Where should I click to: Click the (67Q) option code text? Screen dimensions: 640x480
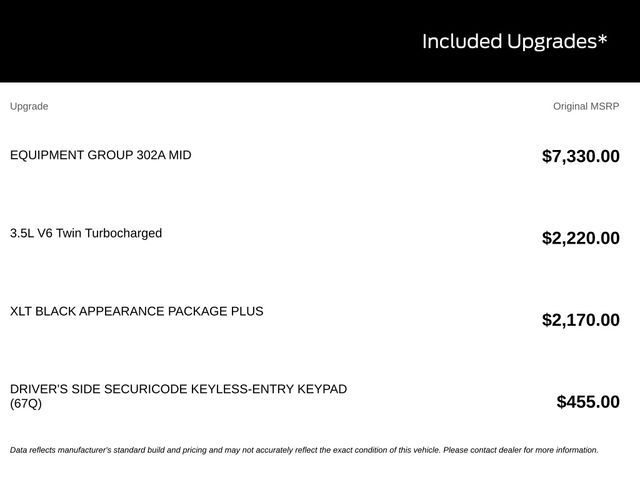26,404
